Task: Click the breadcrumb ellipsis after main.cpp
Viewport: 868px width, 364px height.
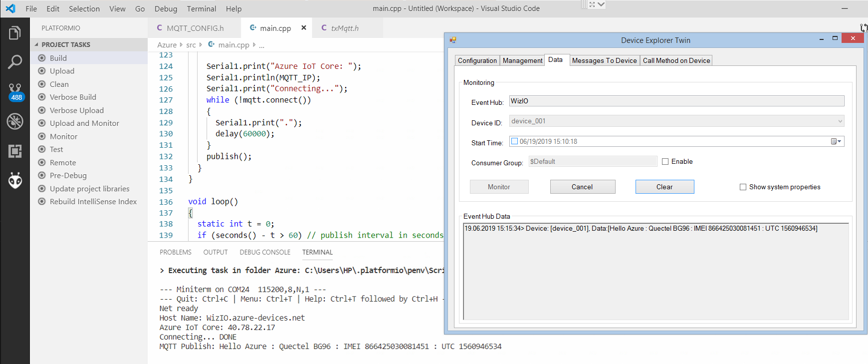Action: click(x=261, y=45)
